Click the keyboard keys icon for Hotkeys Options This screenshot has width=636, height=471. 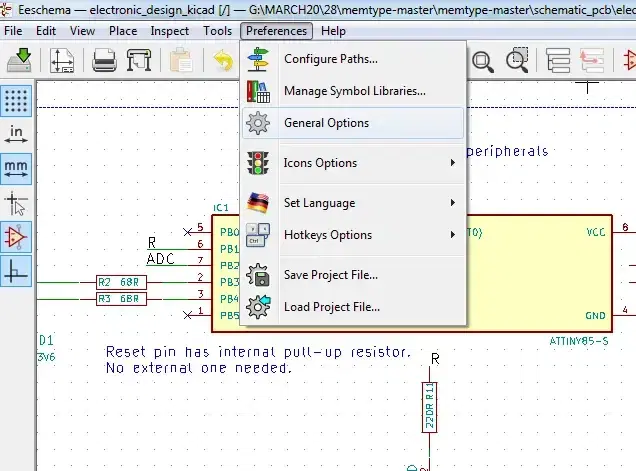click(258, 235)
